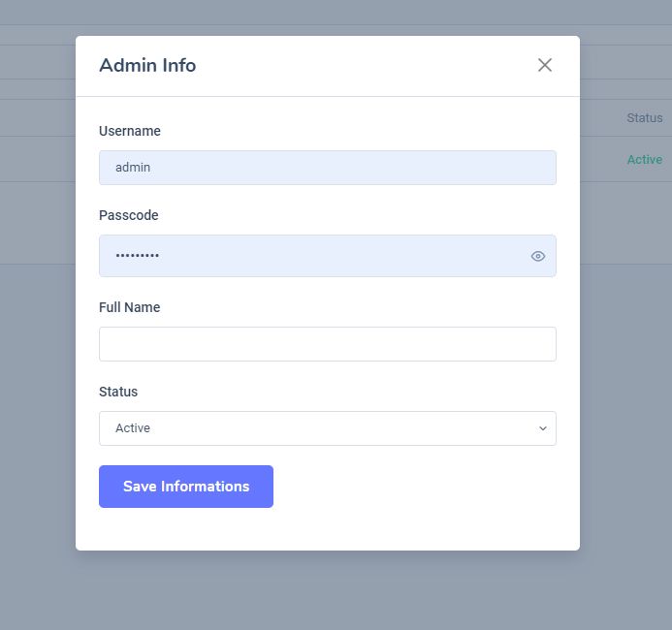Click the Status column header behind the dialog

644,118
